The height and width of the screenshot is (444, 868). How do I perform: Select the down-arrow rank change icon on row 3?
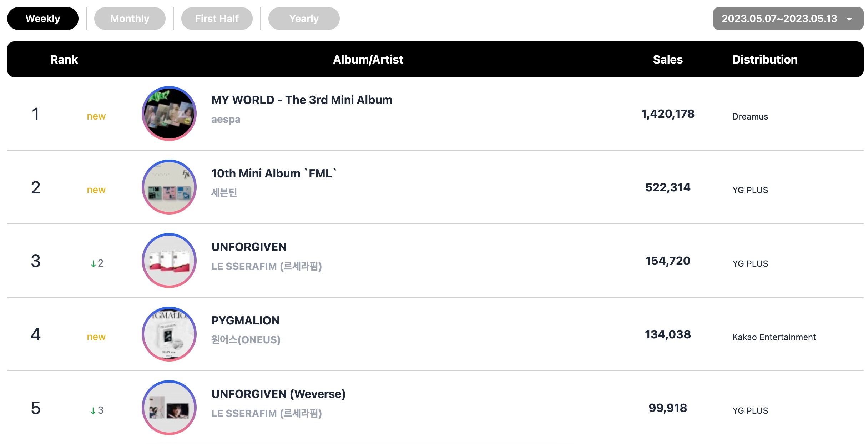coord(93,264)
